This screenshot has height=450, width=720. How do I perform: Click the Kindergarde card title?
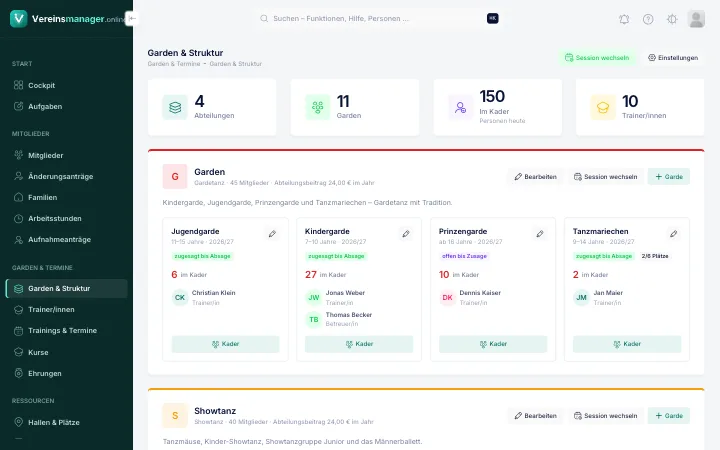pos(327,231)
